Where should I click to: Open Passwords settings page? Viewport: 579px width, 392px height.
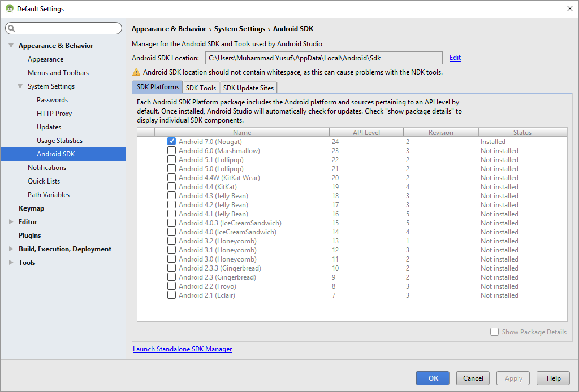(x=53, y=100)
